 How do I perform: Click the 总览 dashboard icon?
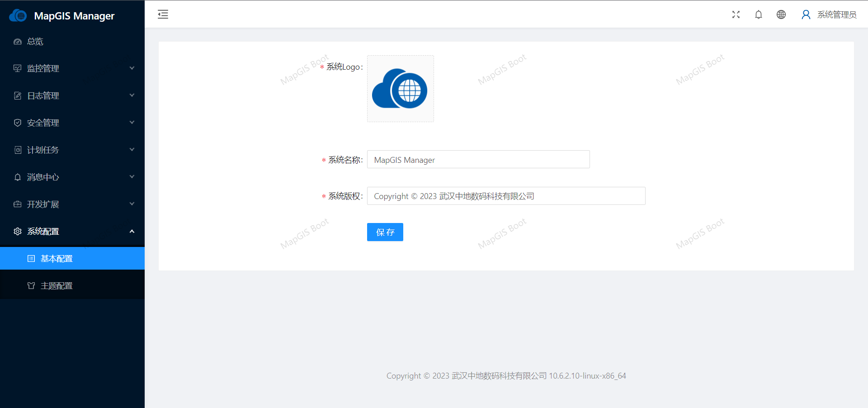(18, 42)
